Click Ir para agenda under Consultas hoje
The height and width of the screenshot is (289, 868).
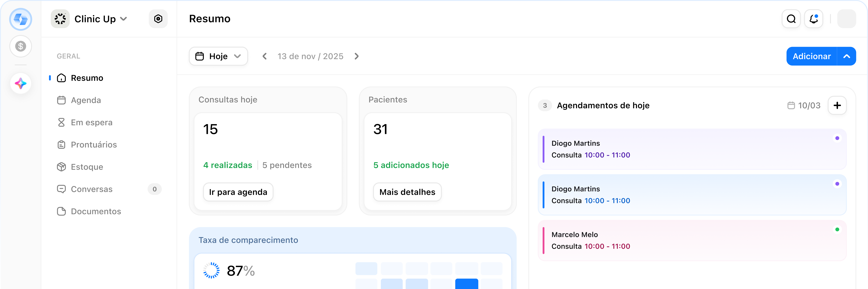(x=238, y=192)
